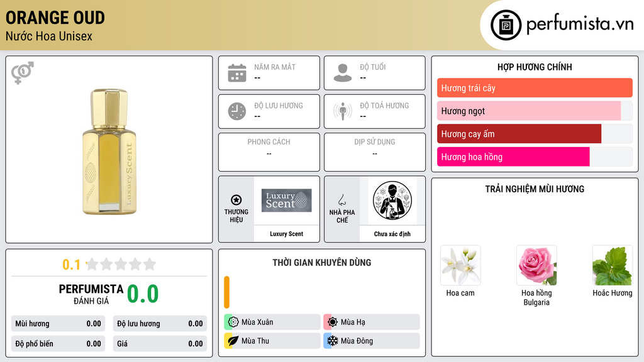Screen dimensions: 644x362
Task: Click the Mùa Đông snowflake icon
Action: tap(333, 341)
